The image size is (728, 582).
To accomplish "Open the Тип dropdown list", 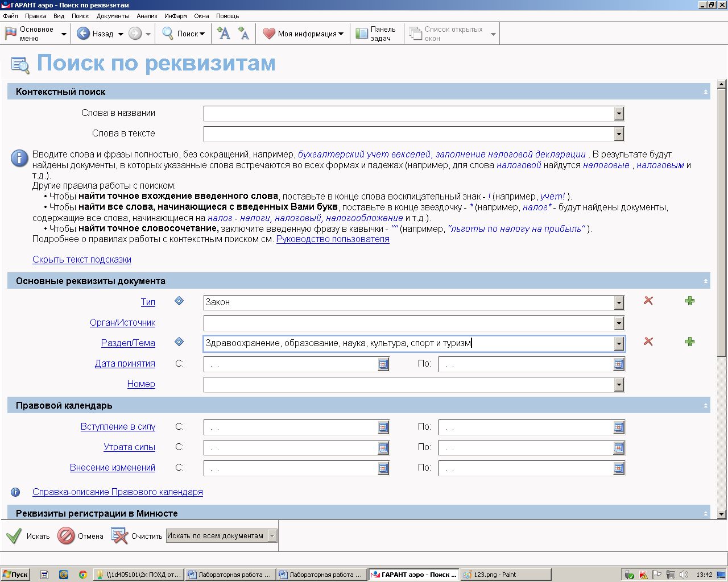I will [x=619, y=303].
